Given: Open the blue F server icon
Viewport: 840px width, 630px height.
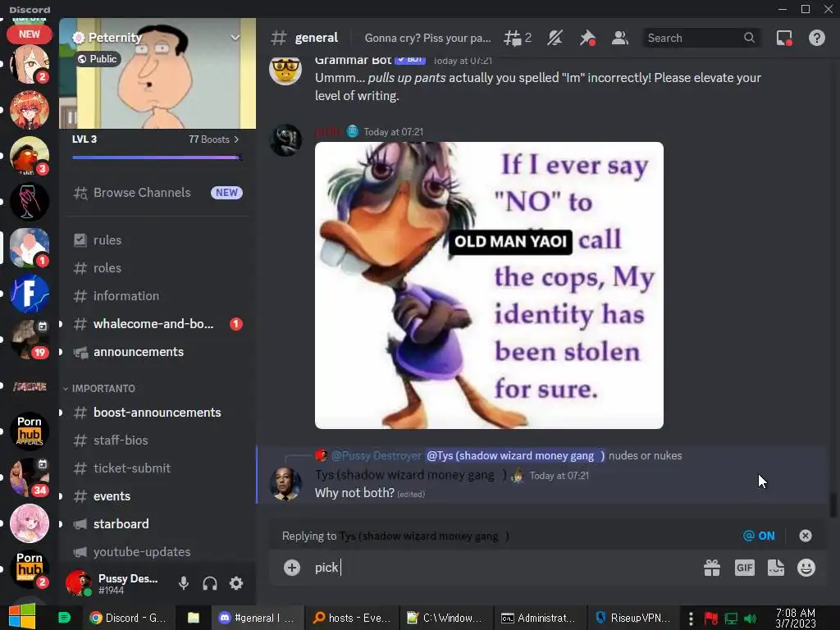Looking at the screenshot, I should [30, 294].
